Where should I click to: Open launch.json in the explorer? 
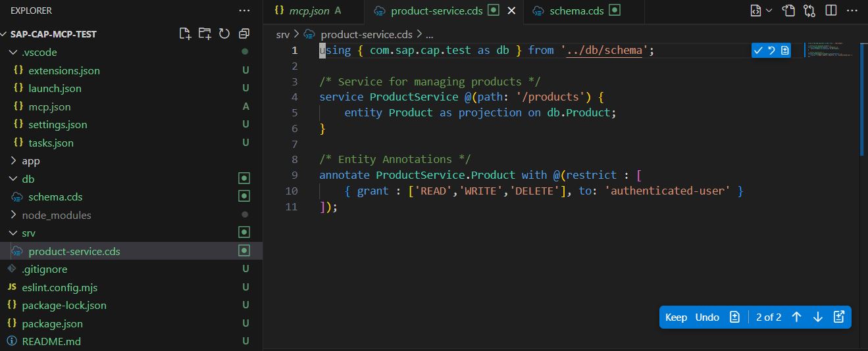coord(55,88)
